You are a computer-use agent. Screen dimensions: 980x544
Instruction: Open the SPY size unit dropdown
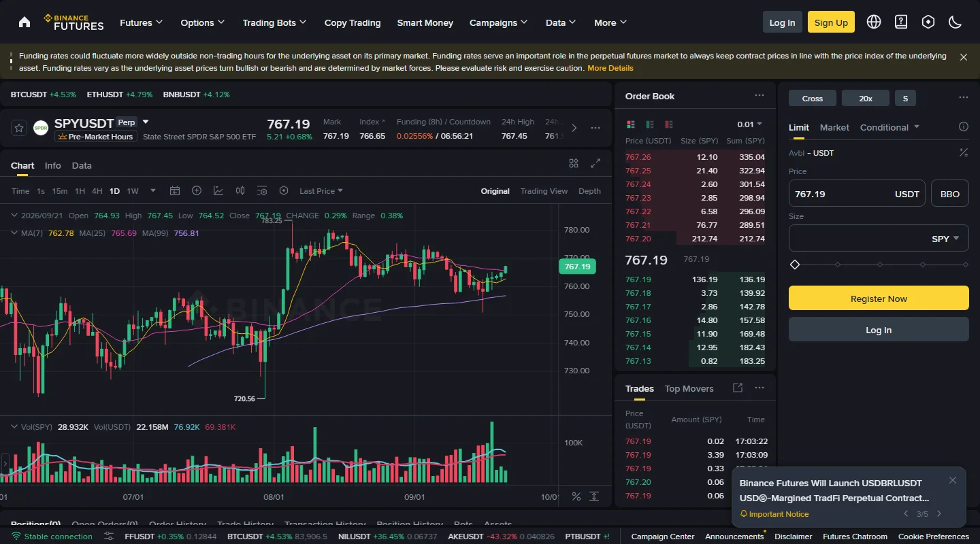(945, 239)
